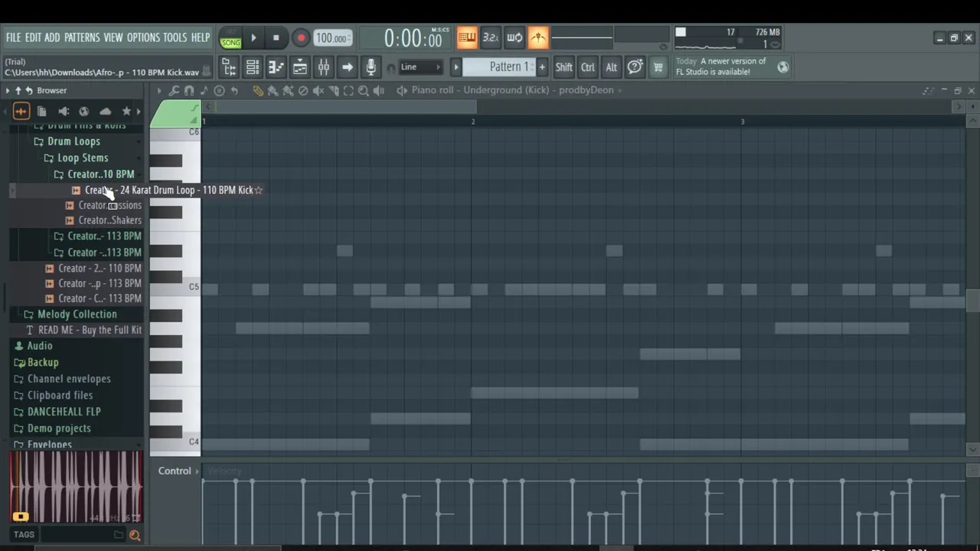This screenshot has height=551, width=980.
Task: Open the TOOLS menu
Action: (x=175, y=37)
